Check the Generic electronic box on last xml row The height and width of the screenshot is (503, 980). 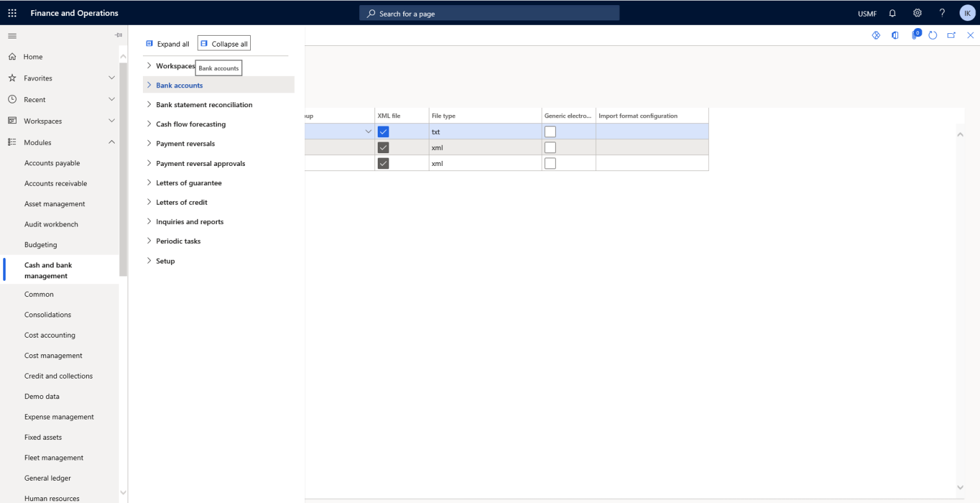click(x=550, y=163)
